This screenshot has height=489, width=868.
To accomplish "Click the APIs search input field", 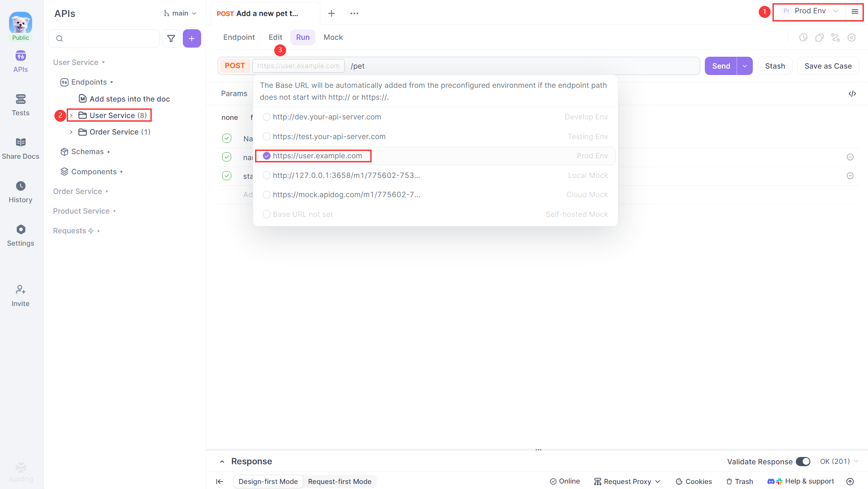I will pos(104,38).
